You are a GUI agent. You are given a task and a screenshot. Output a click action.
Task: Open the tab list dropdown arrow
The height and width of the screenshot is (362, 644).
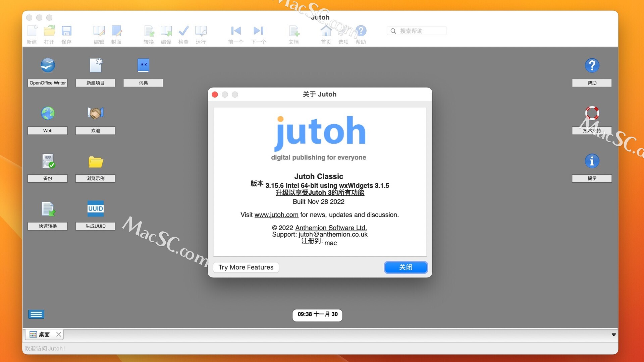(x=613, y=335)
